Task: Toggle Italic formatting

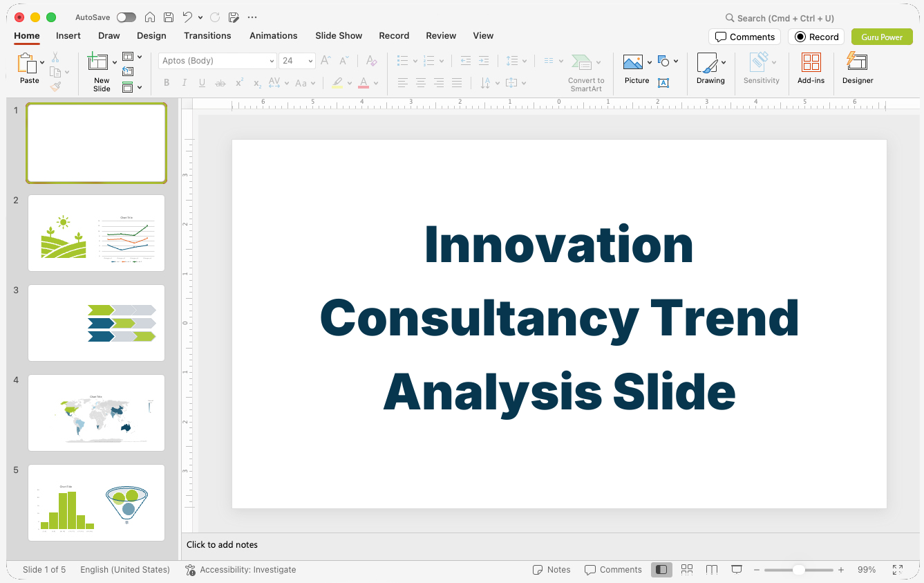Action: pyautogui.click(x=185, y=83)
